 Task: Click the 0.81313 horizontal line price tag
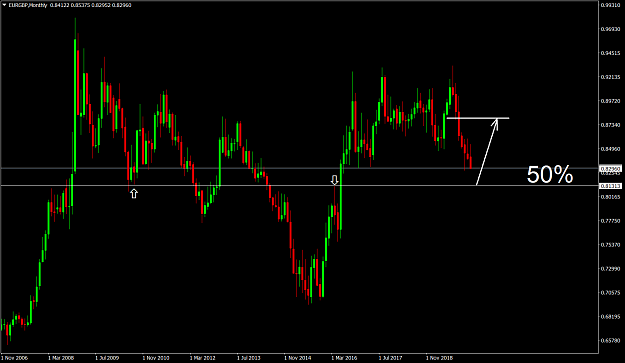tap(610, 186)
